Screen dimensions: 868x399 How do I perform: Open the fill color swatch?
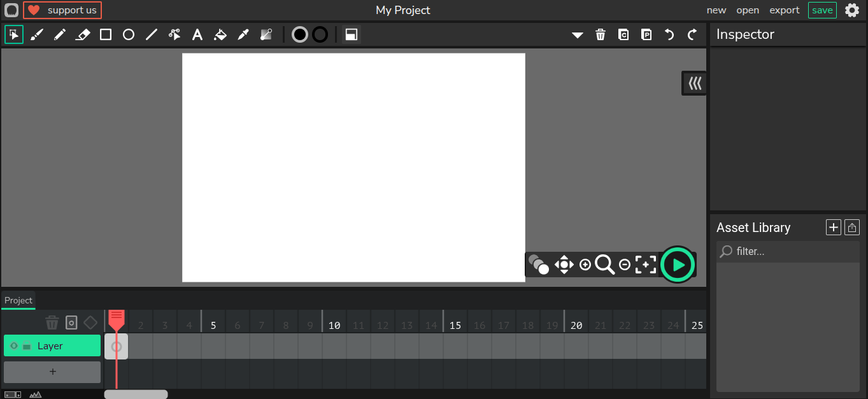click(x=300, y=34)
